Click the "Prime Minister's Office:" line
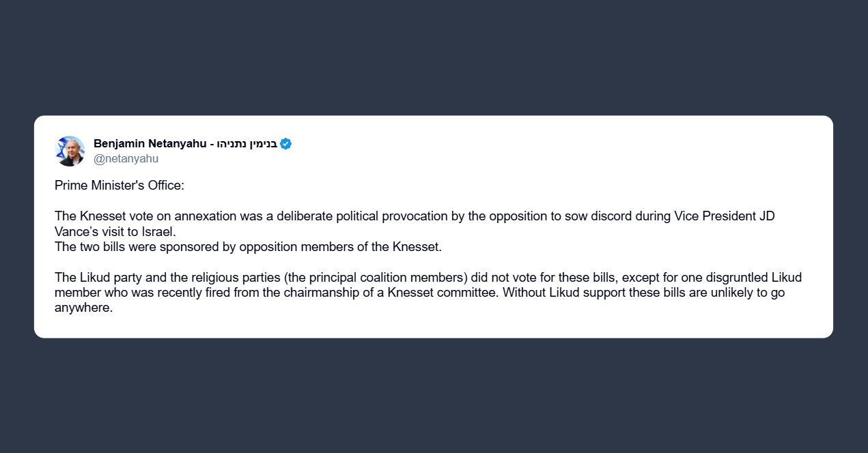 [x=120, y=186]
